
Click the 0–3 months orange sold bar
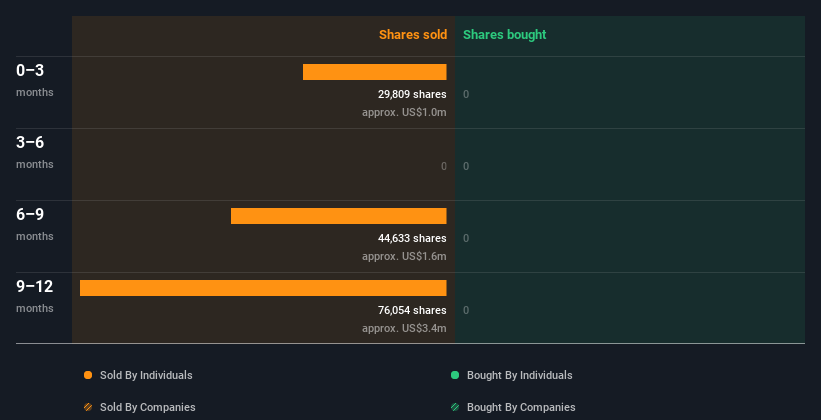tap(374, 72)
